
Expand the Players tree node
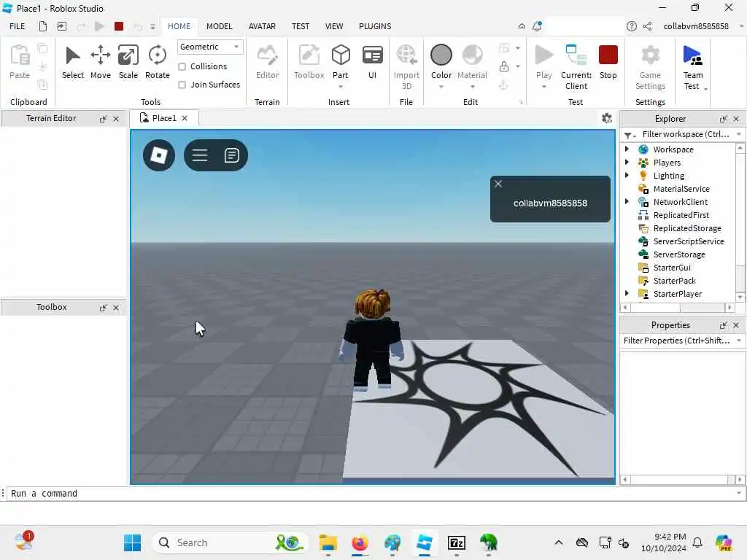[x=627, y=163]
